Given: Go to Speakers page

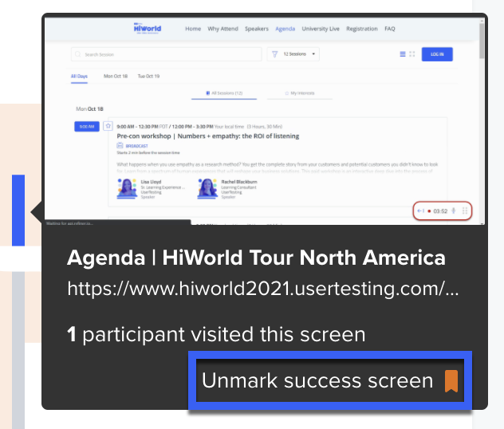Looking at the screenshot, I should [x=257, y=29].
